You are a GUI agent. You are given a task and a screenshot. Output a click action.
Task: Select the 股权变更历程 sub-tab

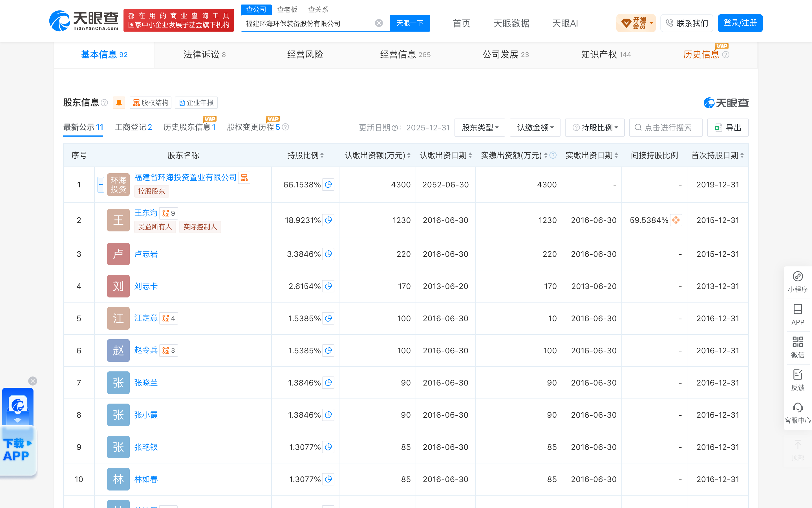point(253,127)
